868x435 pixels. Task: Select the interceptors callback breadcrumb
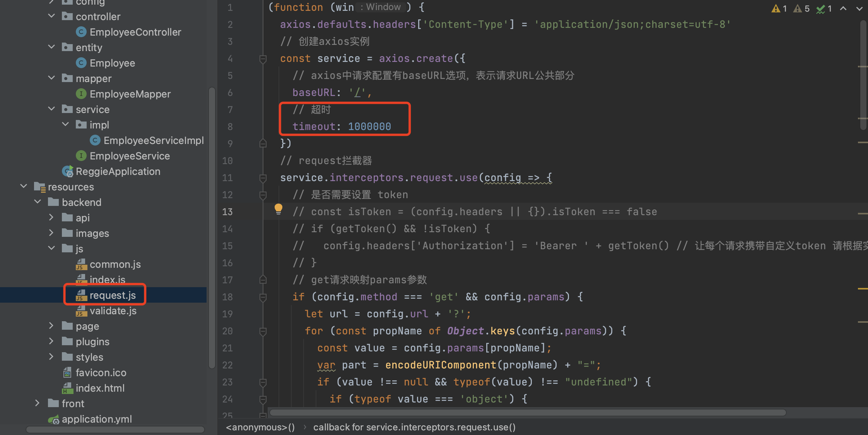[414, 427]
